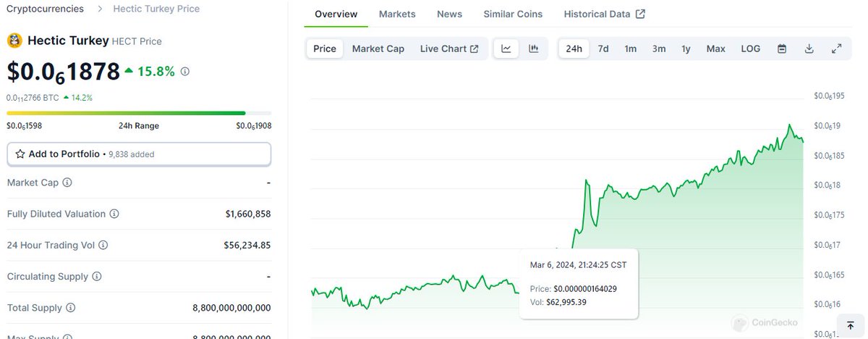Viewport: 868px width, 339px height.
Task: Click the $56,234.85 trading volume value
Action: (247, 246)
